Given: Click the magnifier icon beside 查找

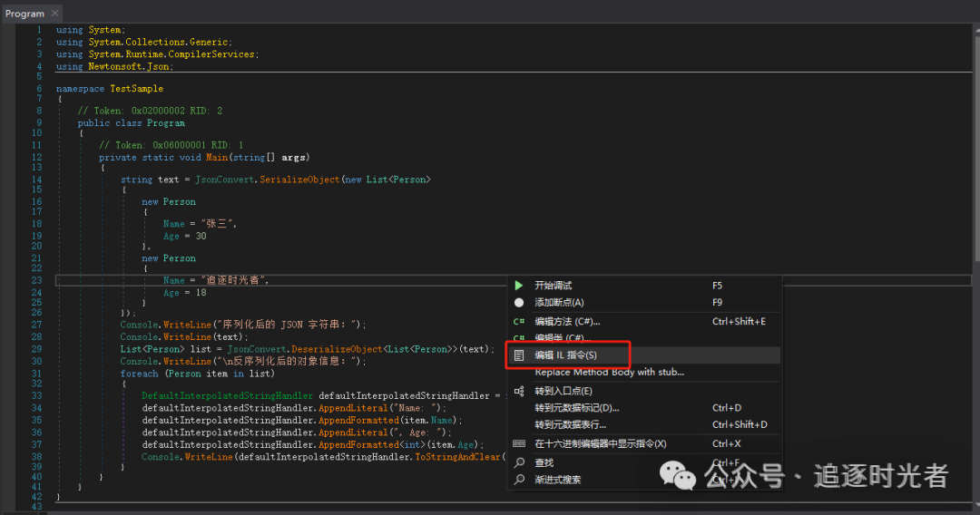Looking at the screenshot, I should coord(519,462).
